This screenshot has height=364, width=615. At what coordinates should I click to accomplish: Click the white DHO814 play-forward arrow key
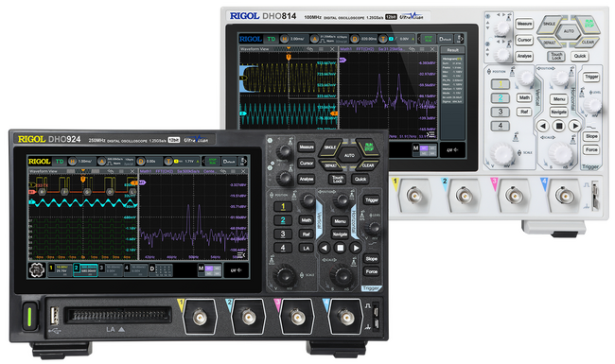(x=575, y=126)
